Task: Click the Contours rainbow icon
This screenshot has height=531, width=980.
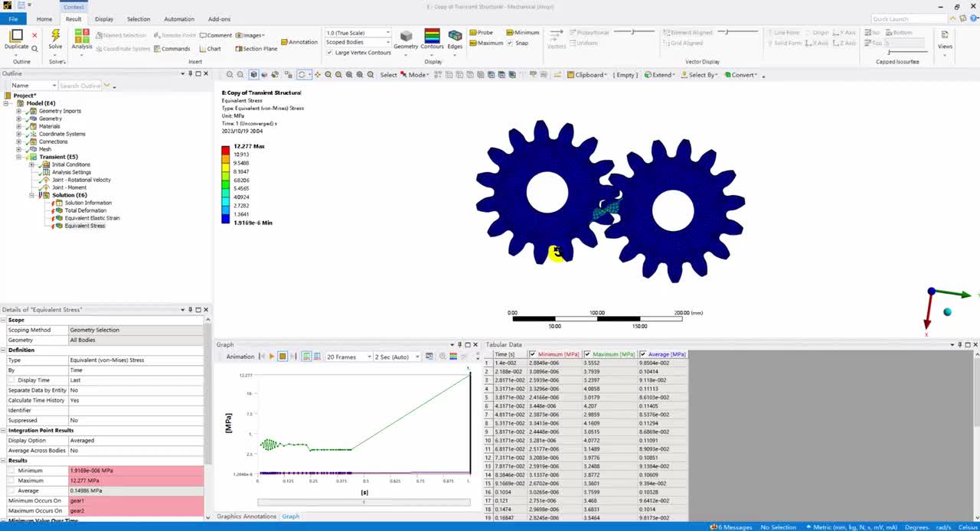Action: coord(432,36)
